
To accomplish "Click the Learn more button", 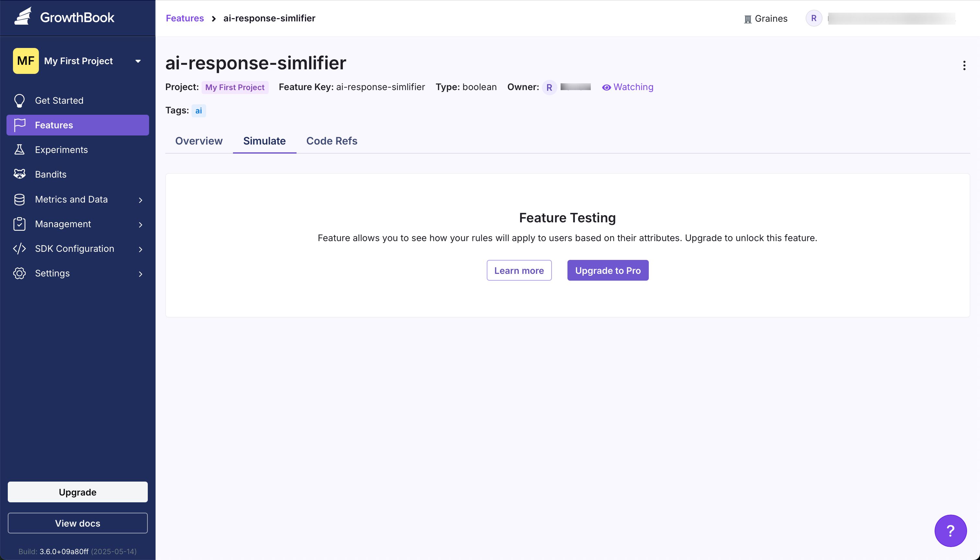I will [x=519, y=270].
